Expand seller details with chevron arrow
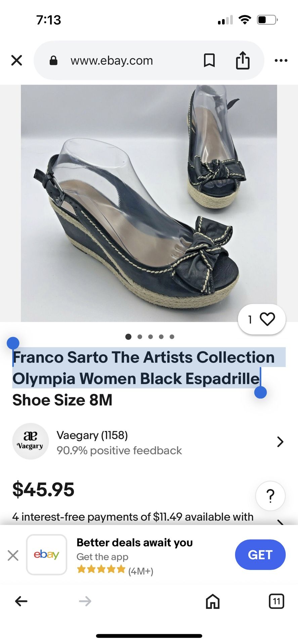298x644 pixels. pyautogui.click(x=280, y=442)
